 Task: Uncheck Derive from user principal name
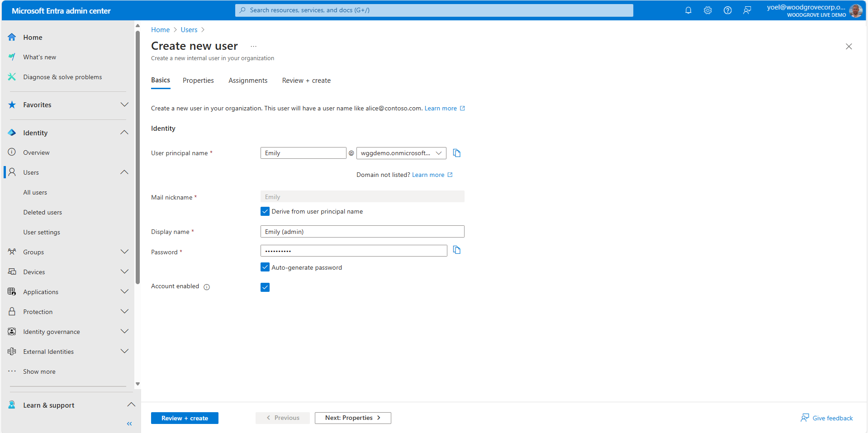265,211
